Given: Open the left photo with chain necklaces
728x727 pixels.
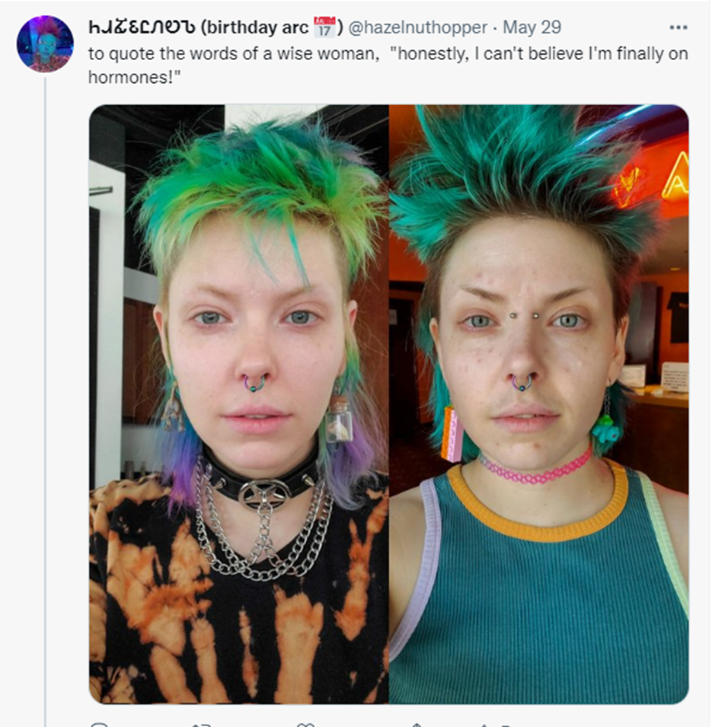Looking at the screenshot, I should tap(238, 404).
